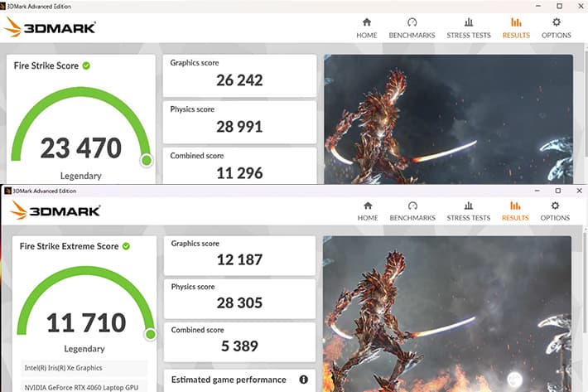Viewport: 588px width, 392px height.
Task: Click the 23 470 Fire Strike score
Action: point(81,148)
